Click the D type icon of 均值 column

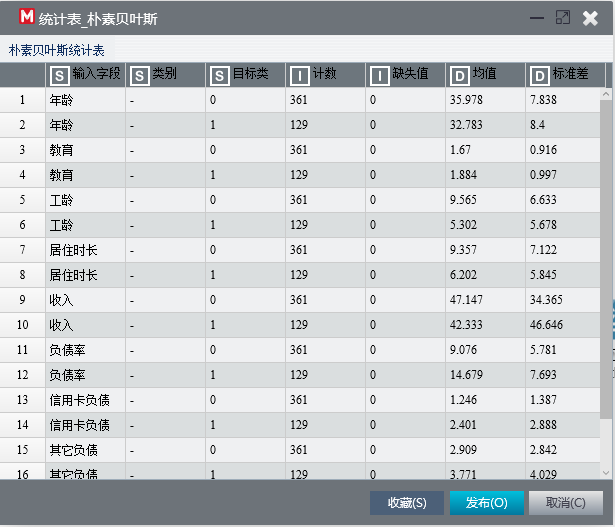click(x=459, y=76)
